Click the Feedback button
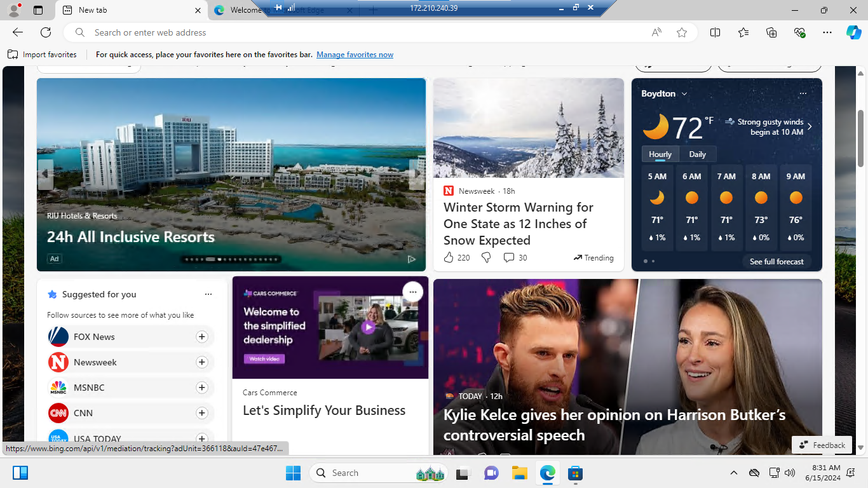 (x=822, y=445)
